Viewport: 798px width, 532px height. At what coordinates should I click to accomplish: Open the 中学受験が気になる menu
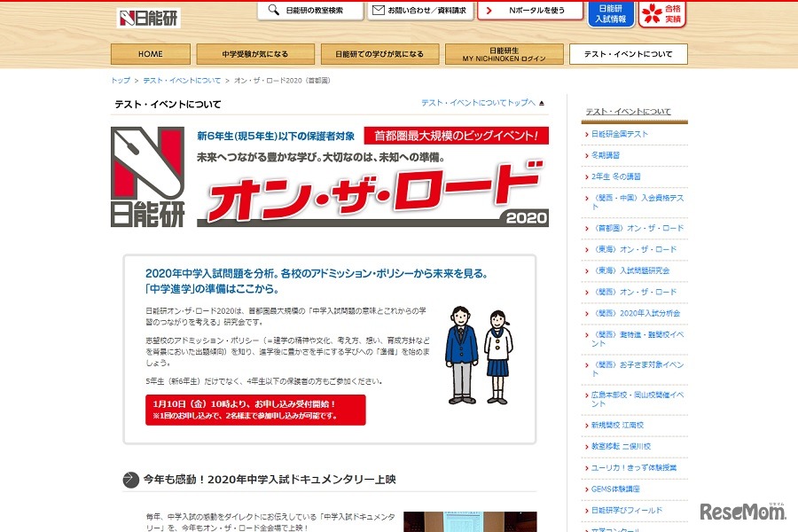[255, 53]
